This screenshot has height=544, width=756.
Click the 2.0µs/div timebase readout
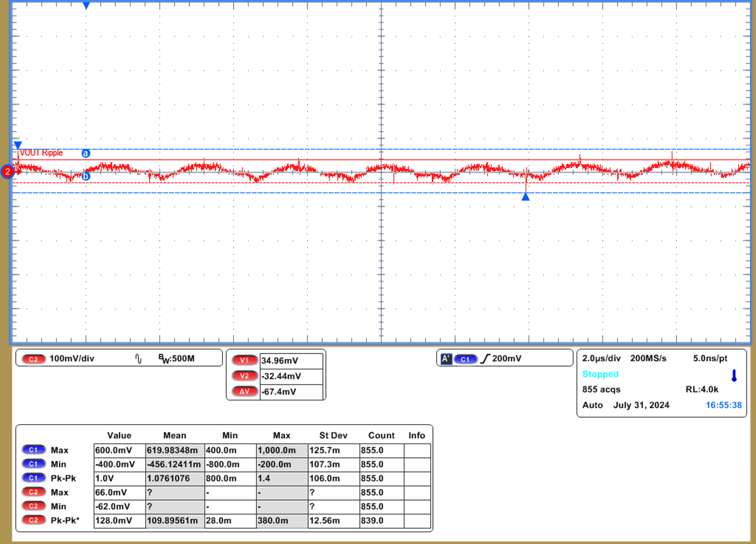pyautogui.click(x=601, y=358)
